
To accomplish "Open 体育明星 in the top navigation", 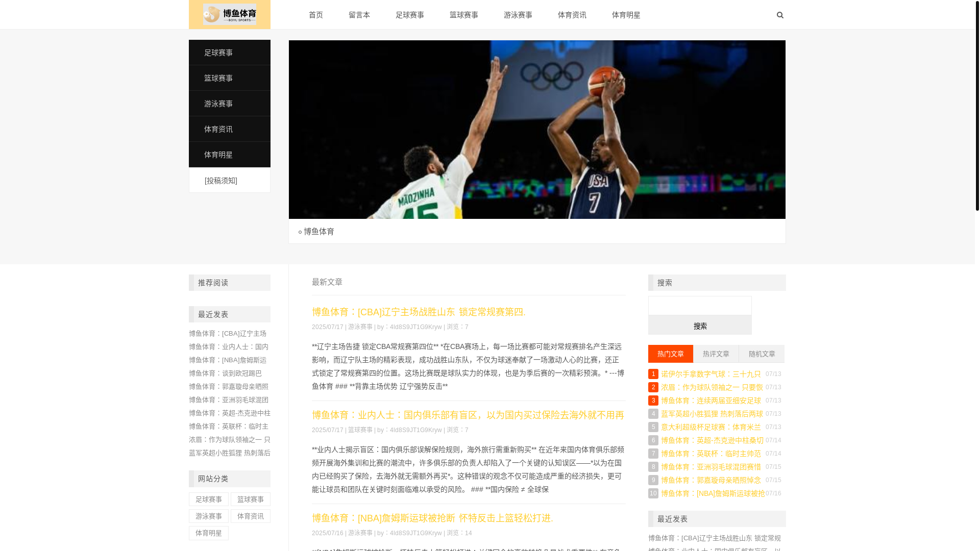I will point(626,15).
